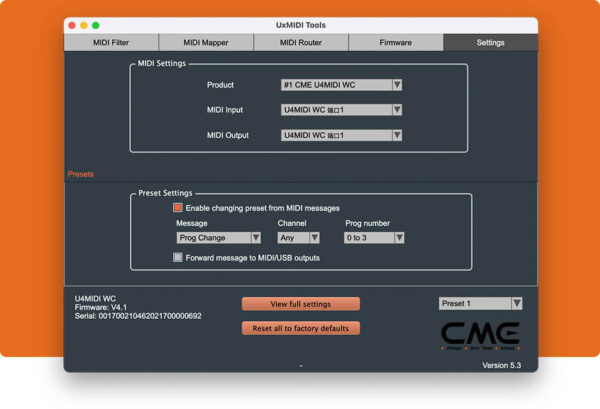The height and width of the screenshot is (409, 600).
Task: Click the Presets section label
Action: (x=81, y=174)
